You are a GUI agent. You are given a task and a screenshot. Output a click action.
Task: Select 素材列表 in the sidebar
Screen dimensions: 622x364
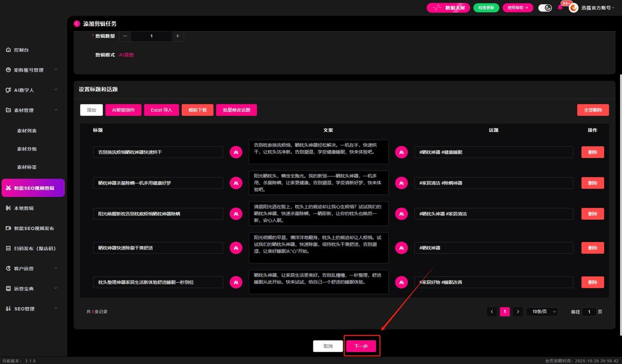(27, 131)
